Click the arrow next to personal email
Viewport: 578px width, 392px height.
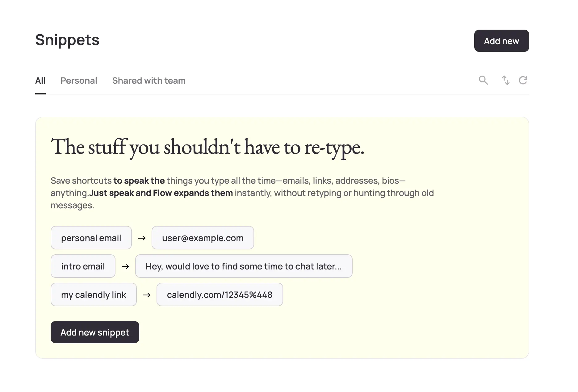tap(142, 238)
